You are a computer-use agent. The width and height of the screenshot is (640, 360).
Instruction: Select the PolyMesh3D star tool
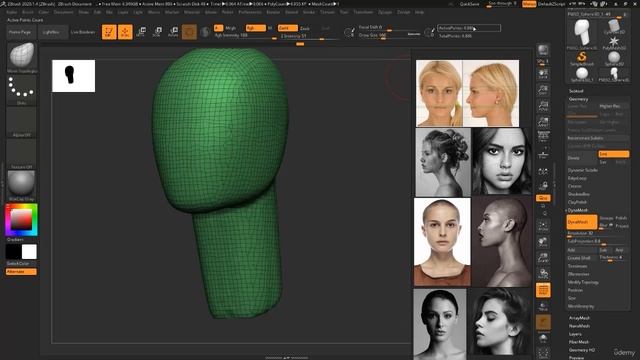tap(613, 42)
